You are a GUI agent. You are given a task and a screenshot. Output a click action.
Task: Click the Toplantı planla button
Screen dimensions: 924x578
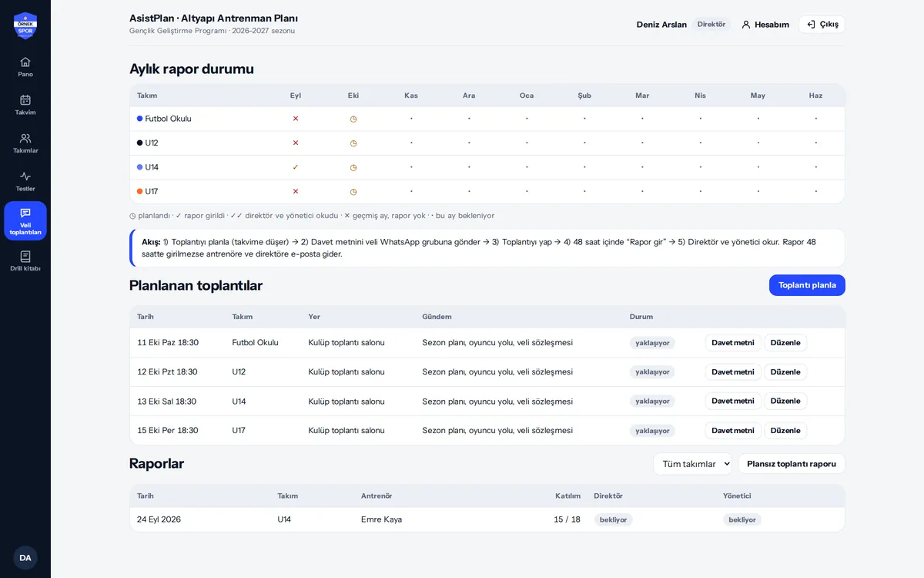(807, 285)
